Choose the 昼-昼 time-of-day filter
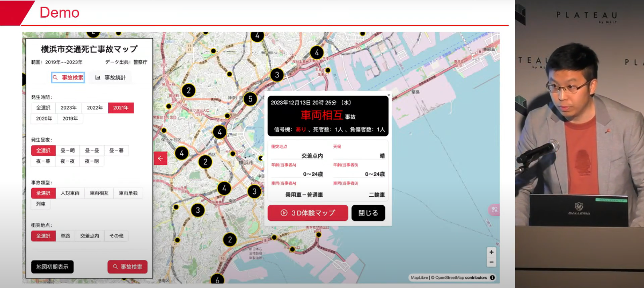Viewport: 644px width, 288px height. click(x=92, y=150)
